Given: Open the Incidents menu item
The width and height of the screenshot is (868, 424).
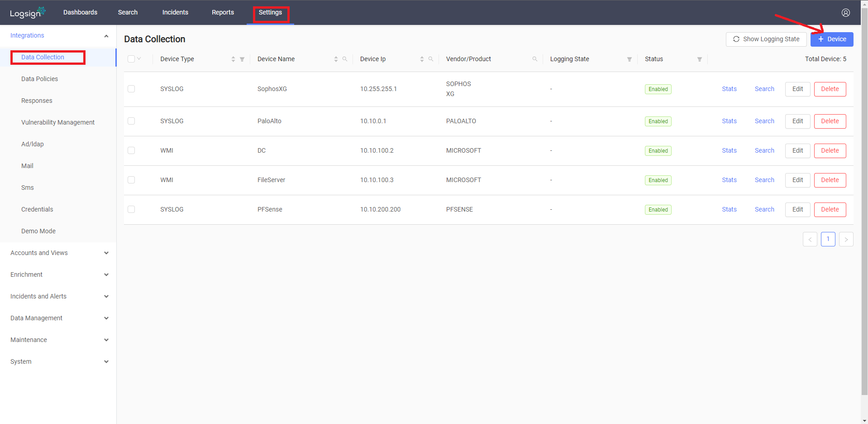Looking at the screenshot, I should click(x=175, y=12).
